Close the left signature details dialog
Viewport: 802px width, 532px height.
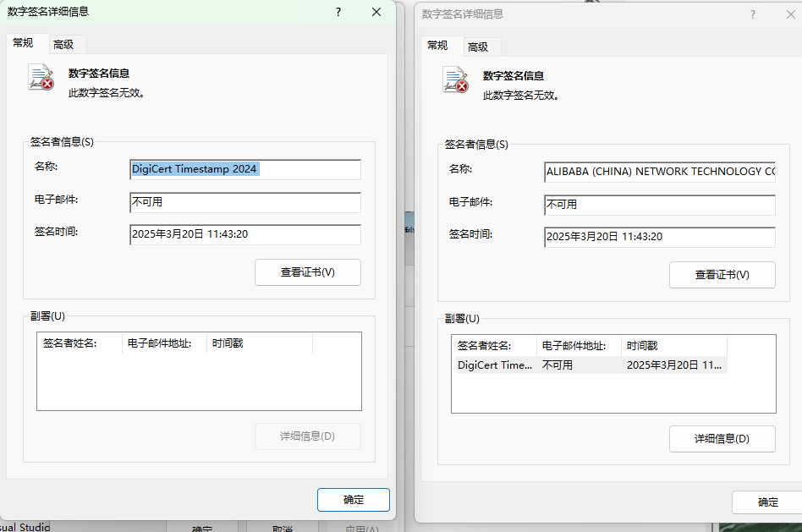pyautogui.click(x=376, y=12)
